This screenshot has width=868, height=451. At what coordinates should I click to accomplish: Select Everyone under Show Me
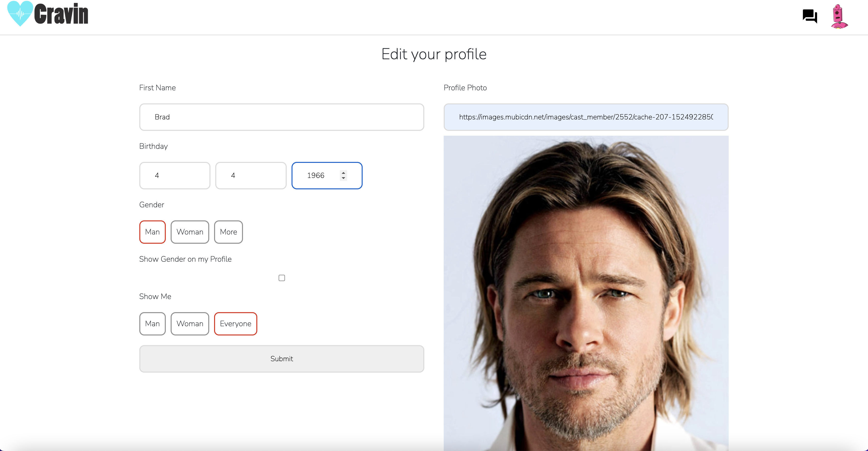(x=235, y=324)
